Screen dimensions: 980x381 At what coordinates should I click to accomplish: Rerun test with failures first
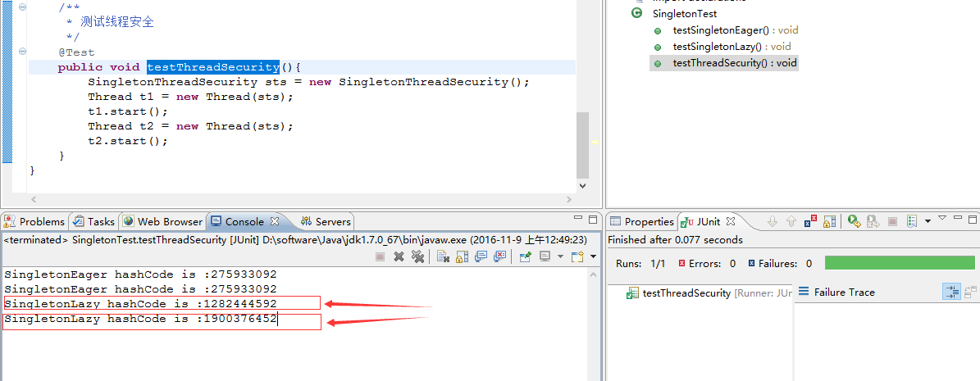873,221
